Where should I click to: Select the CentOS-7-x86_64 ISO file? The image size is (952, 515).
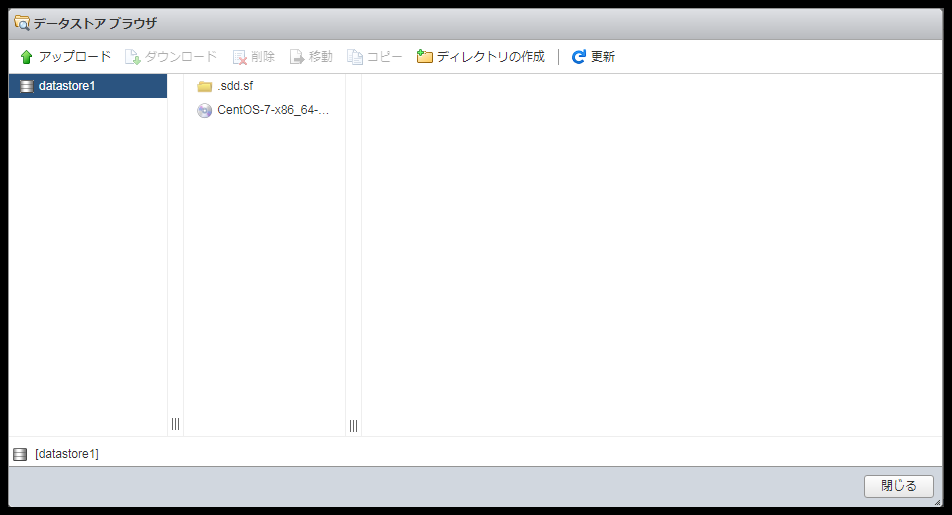tap(273, 110)
